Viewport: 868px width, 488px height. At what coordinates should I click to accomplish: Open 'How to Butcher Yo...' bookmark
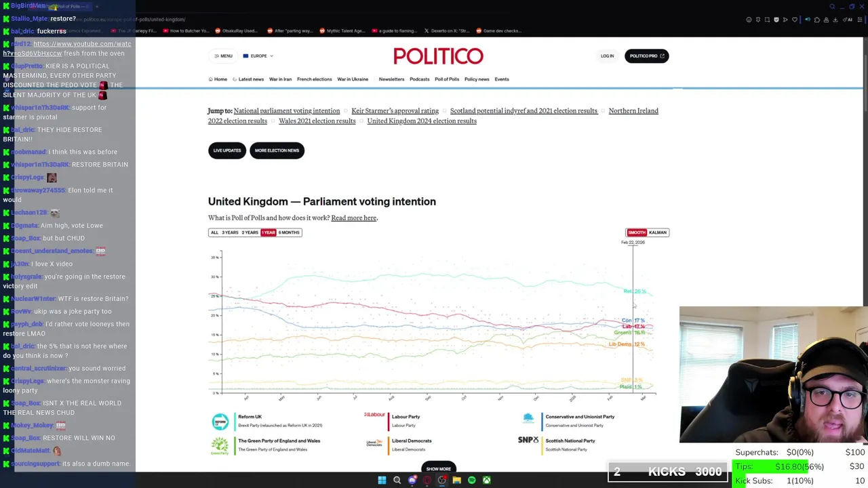click(186, 30)
